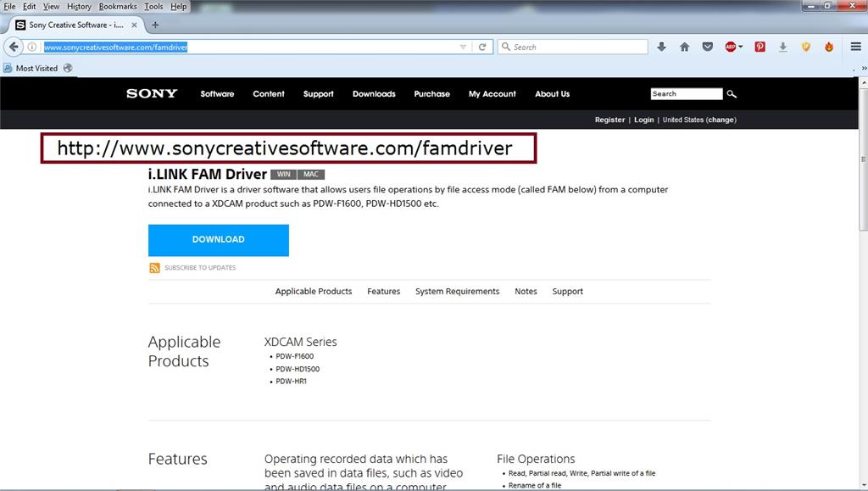Jump to Notes section link

click(x=526, y=291)
